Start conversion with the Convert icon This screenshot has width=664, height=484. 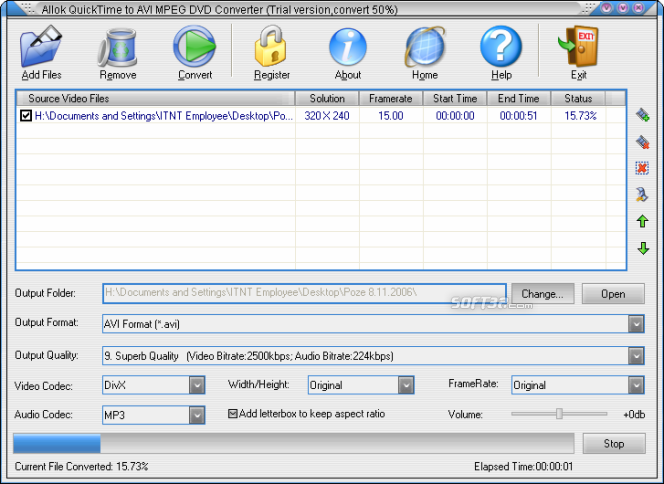coord(194,46)
